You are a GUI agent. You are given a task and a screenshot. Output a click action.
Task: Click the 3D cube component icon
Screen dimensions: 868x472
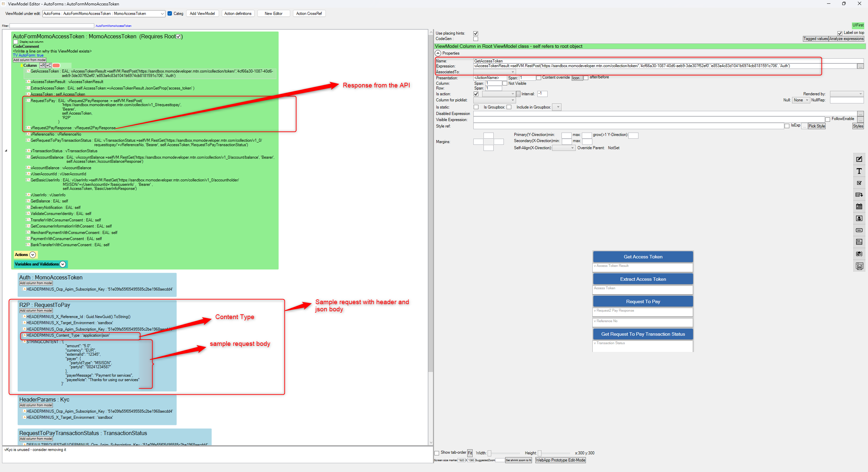coord(859,254)
